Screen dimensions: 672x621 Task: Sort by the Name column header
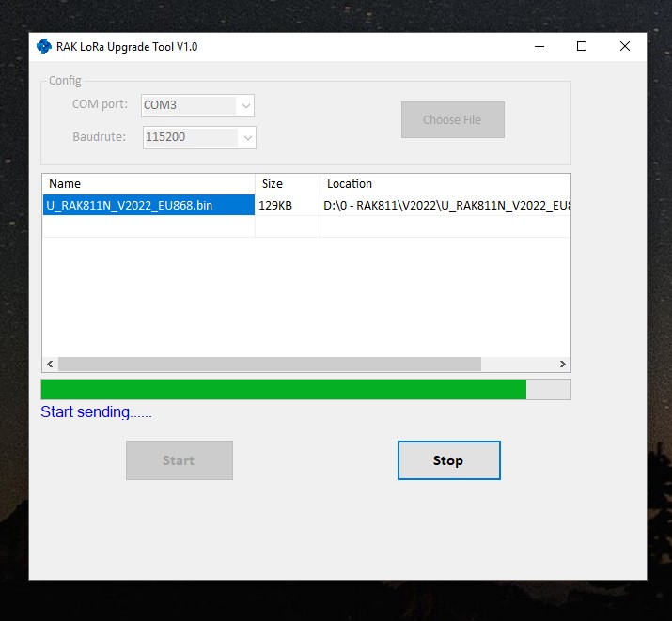coord(148,184)
